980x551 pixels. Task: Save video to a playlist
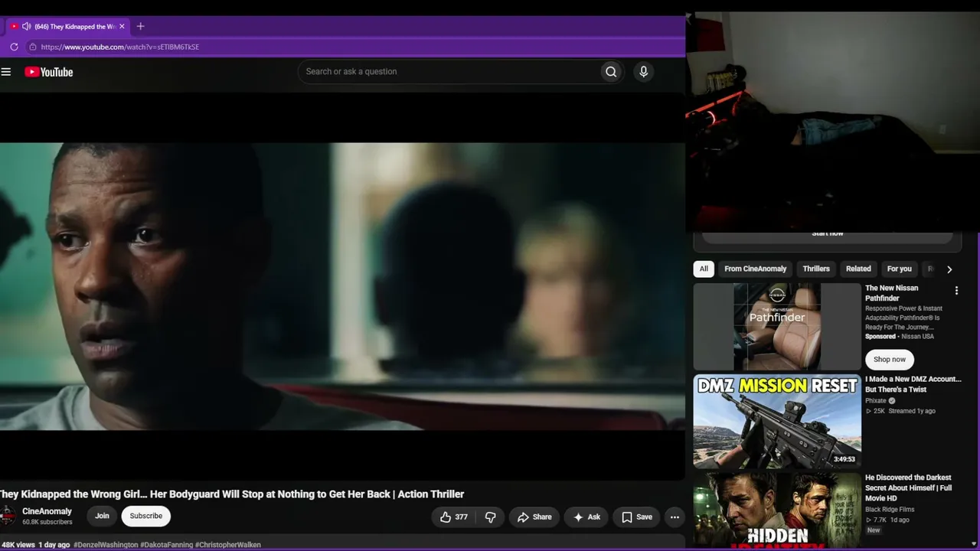(636, 517)
